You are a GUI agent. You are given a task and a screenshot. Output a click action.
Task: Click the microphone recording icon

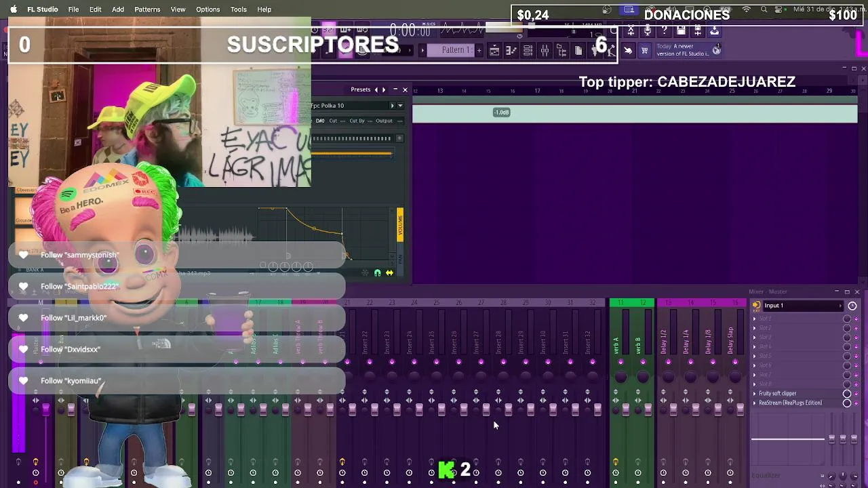tap(647, 30)
